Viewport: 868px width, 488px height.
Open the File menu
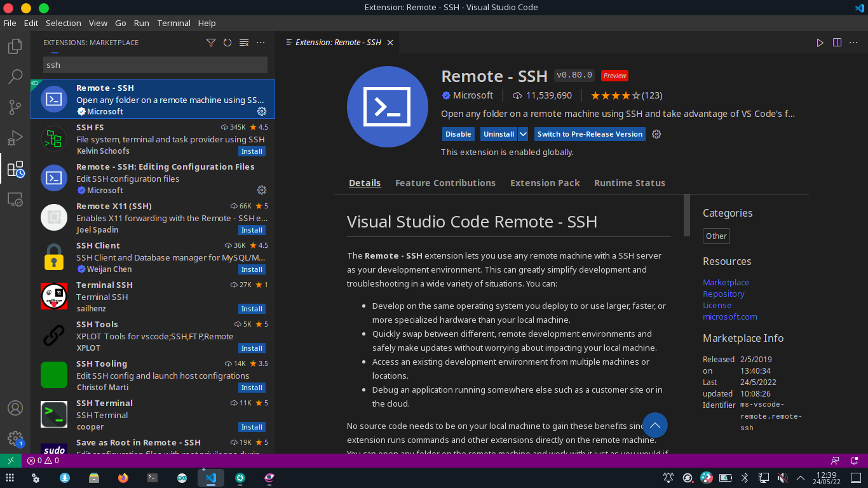(x=10, y=23)
